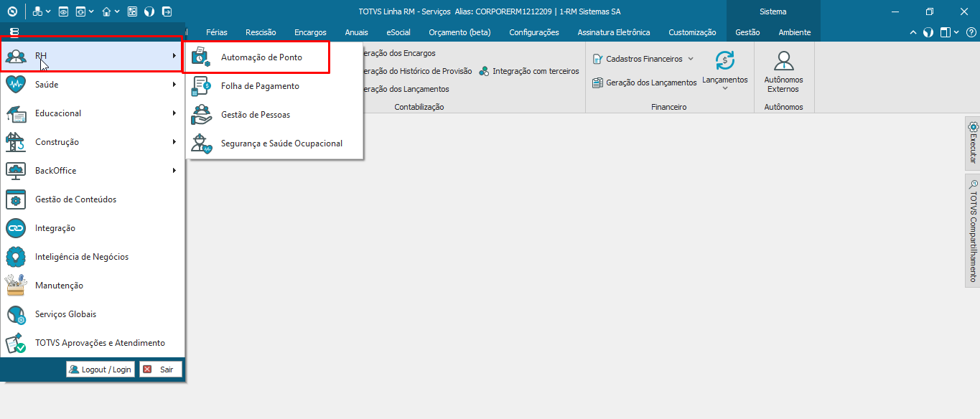Click the globe icon in quick toolbar
This screenshot has width=980, height=419.
(149, 11)
